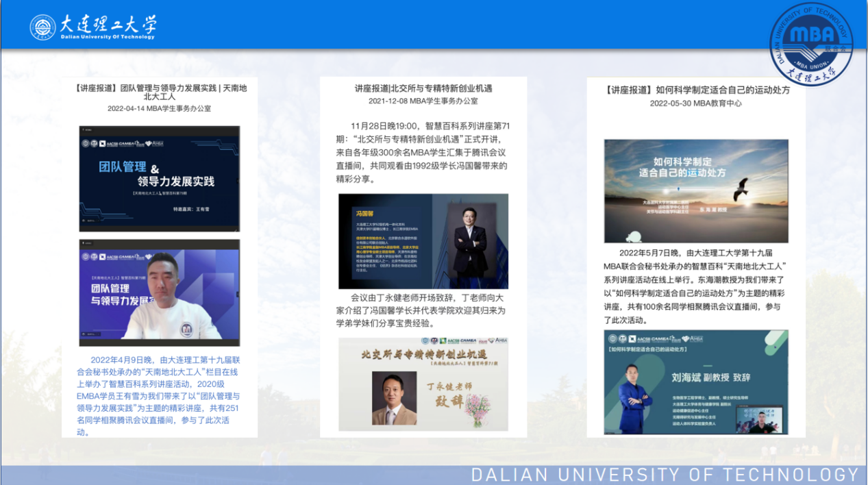
Task: Open the 如何科学制定适合自己的运动处方 article title
Action: click(695, 90)
